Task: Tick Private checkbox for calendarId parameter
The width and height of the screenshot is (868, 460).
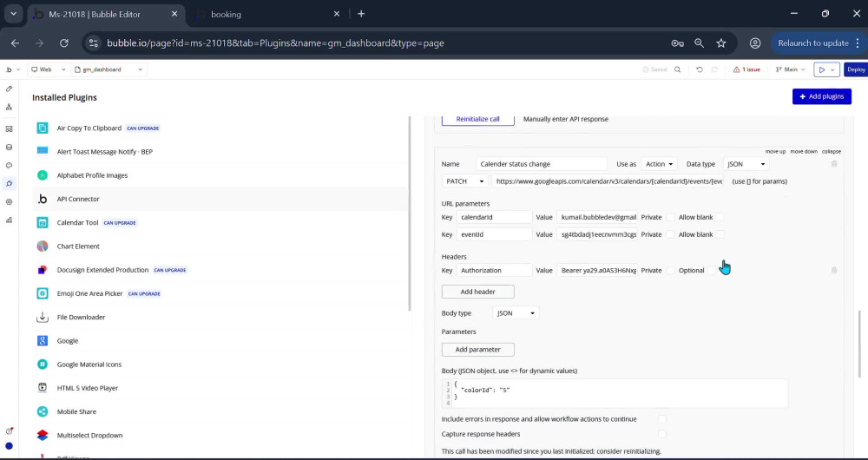Action: [x=670, y=217]
